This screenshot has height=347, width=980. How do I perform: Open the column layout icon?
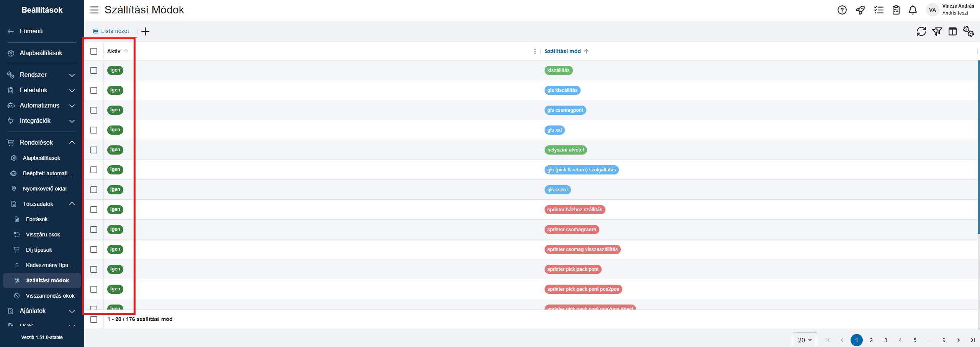click(x=952, y=31)
